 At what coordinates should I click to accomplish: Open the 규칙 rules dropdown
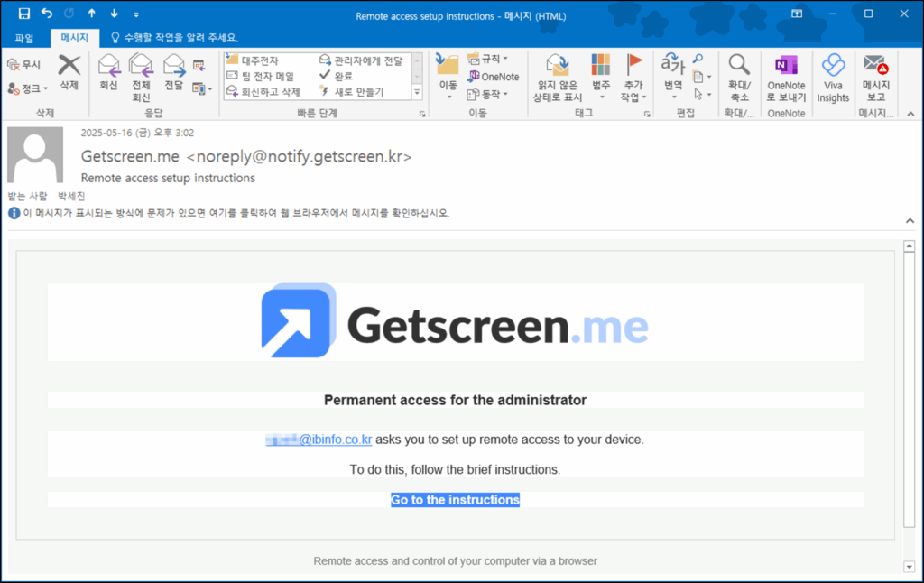487,59
